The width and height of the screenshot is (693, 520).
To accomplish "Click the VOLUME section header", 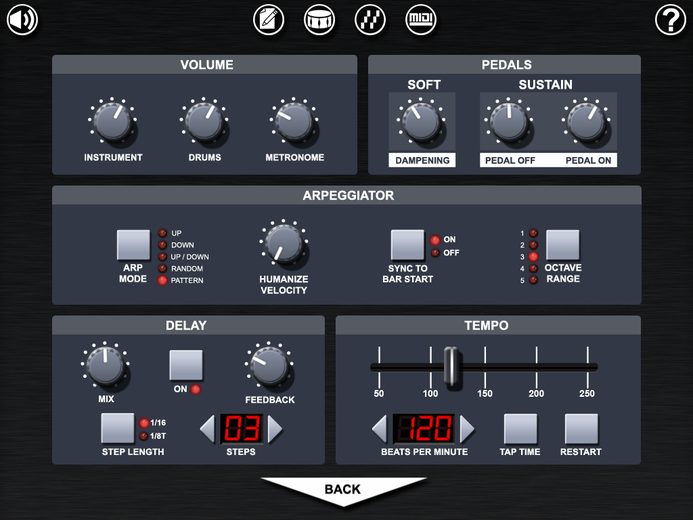I will pyautogui.click(x=205, y=65).
